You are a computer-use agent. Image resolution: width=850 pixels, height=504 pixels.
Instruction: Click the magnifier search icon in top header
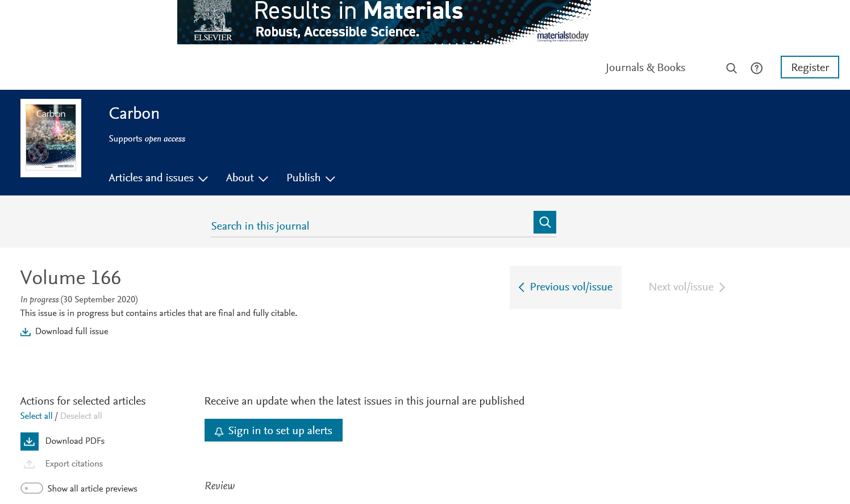[x=731, y=68]
